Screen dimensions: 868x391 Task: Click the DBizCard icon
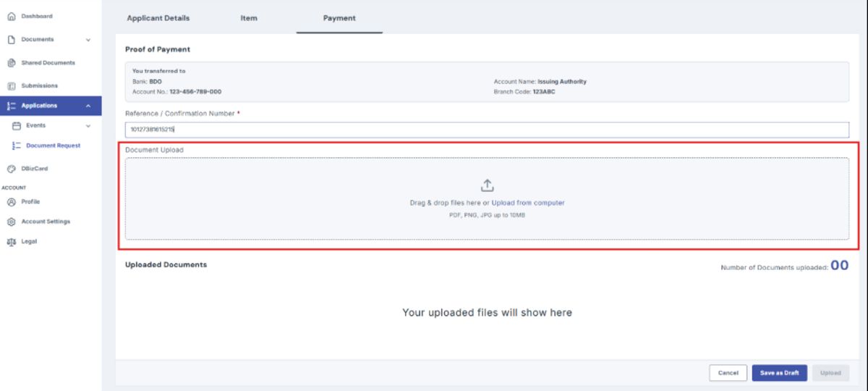pyautogui.click(x=12, y=169)
